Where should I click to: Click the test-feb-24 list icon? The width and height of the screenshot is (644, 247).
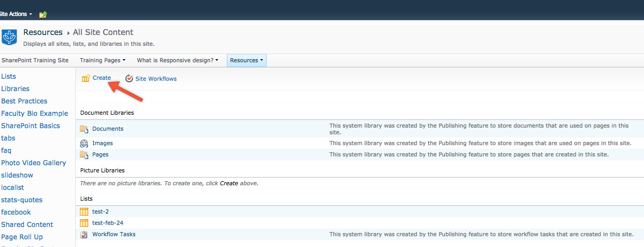point(85,223)
